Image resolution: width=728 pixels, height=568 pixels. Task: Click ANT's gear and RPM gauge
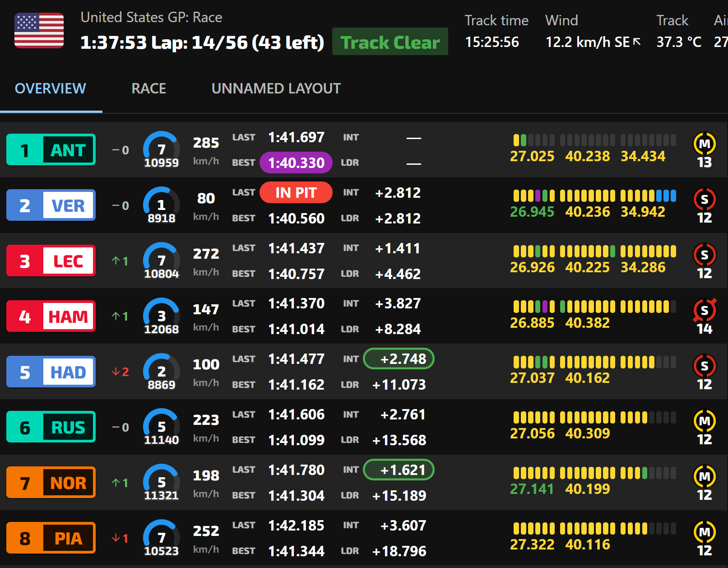point(161,150)
